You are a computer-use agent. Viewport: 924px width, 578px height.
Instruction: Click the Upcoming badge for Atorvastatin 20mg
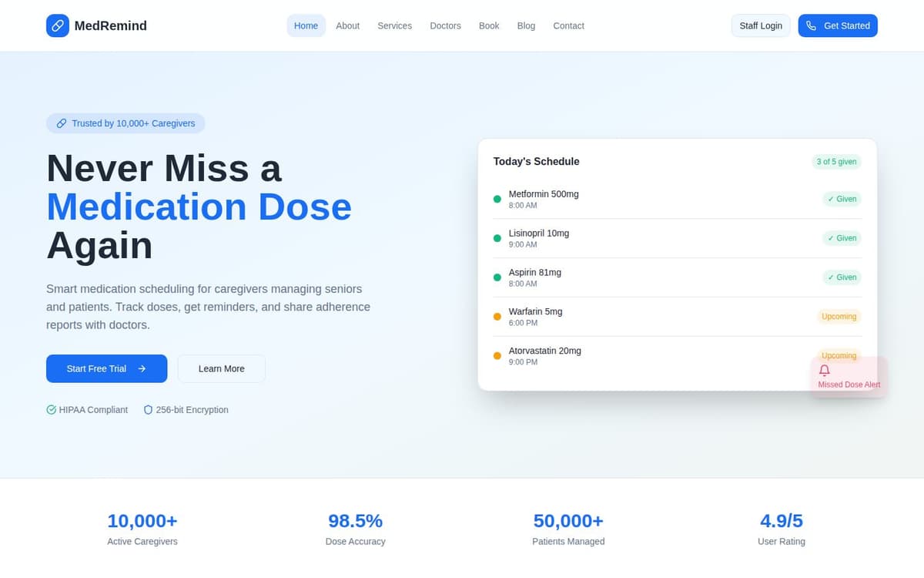click(839, 355)
